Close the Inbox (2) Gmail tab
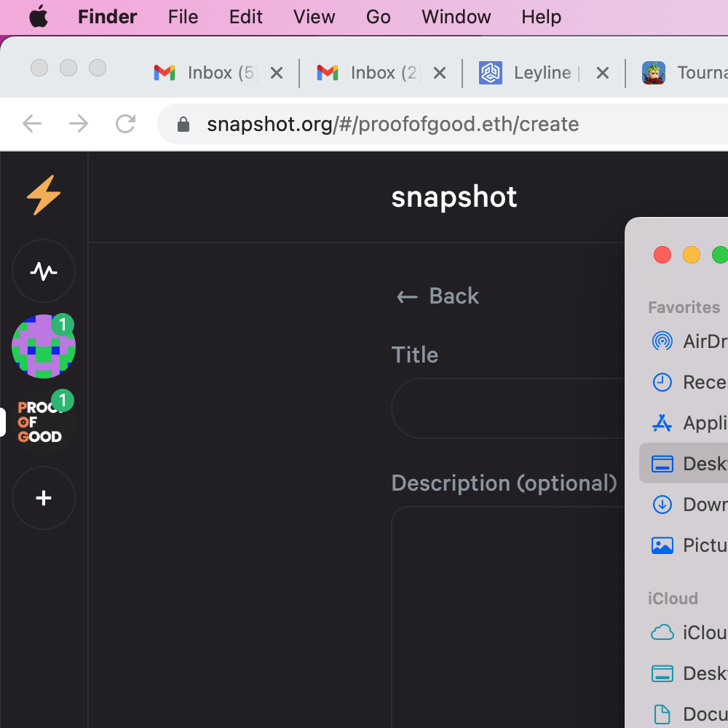Image resolution: width=728 pixels, height=728 pixels. tap(440, 73)
